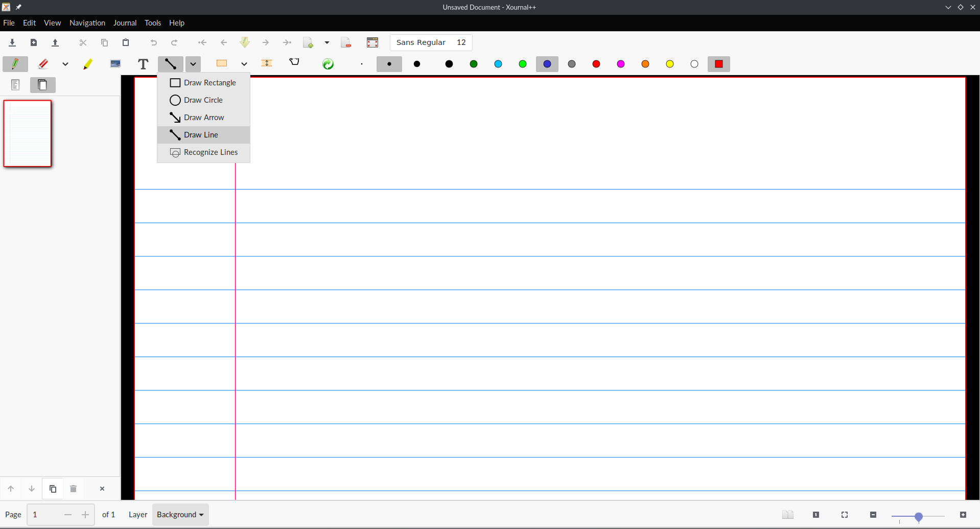Viewport: 980px width, 529px height.
Task: Select the Eraser tool
Action: pos(43,64)
